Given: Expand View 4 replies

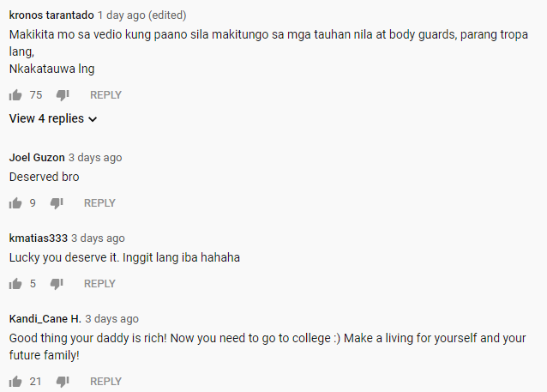Looking at the screenshot, I should pos(53,118).
